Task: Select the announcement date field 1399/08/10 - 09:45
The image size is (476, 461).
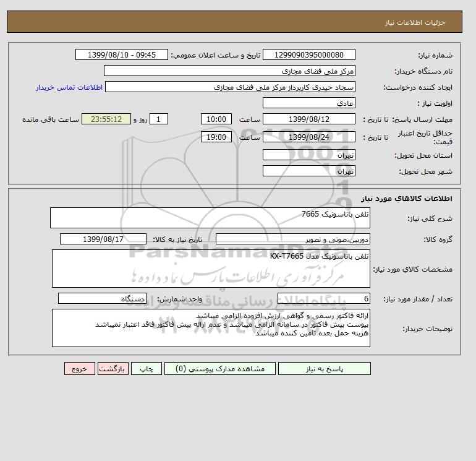Action: [121, 54]
